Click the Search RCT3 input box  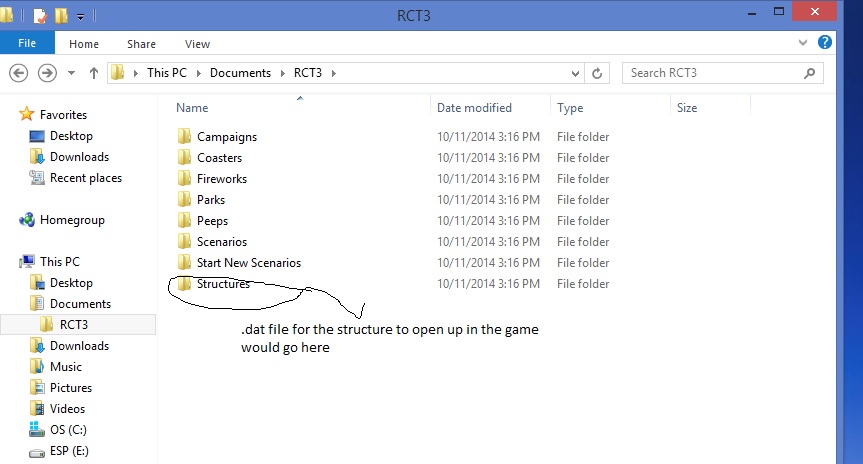pos(710,73)
